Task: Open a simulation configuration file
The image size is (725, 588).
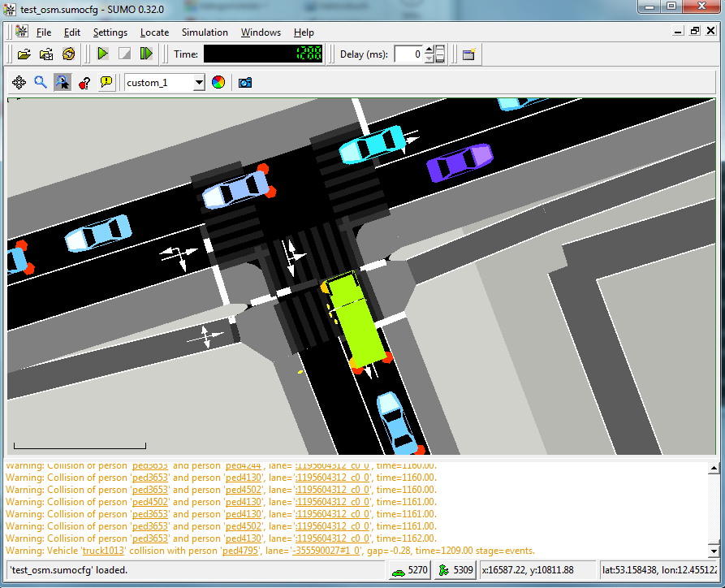Action: coord(24,54)
